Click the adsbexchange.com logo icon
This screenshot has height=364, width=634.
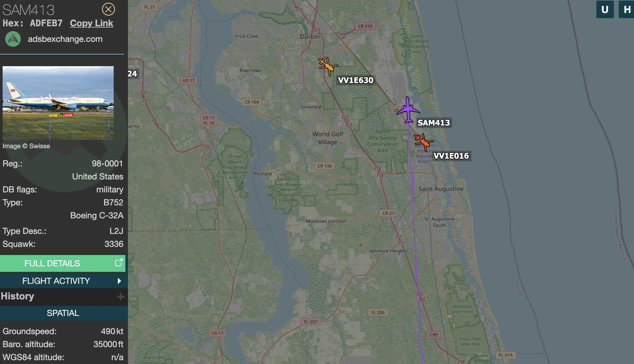13,39
